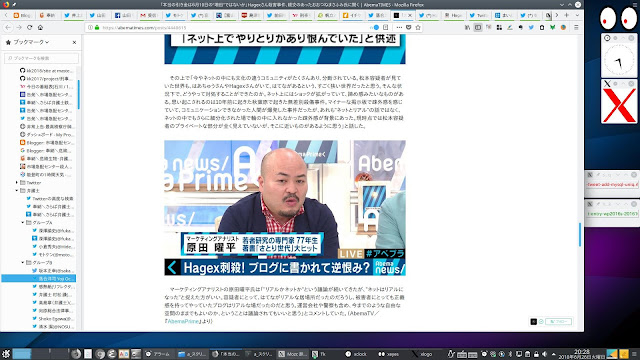Open the Library icon in Firefox toolbar

point(467,27)
